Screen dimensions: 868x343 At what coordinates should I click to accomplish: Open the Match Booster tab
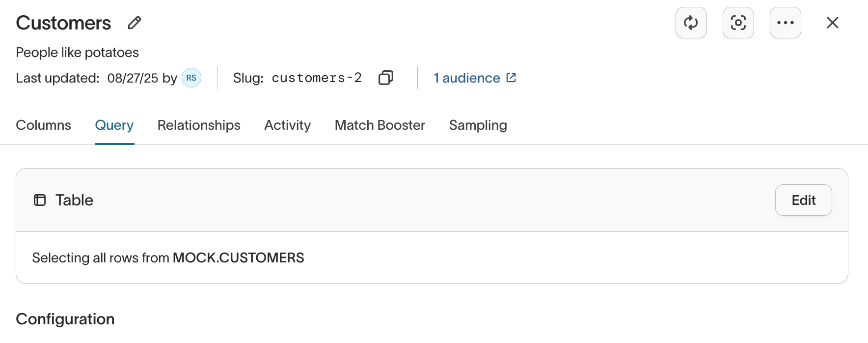point(380,125)
